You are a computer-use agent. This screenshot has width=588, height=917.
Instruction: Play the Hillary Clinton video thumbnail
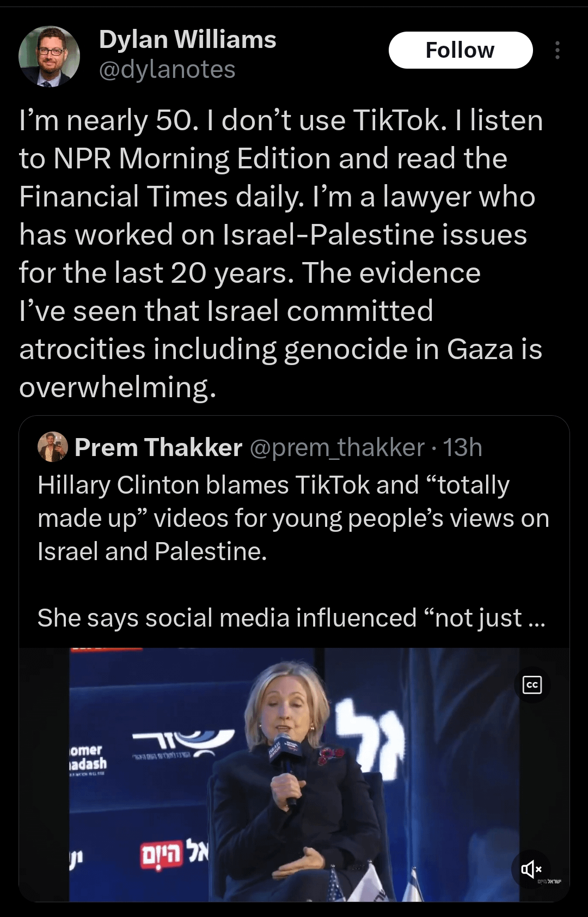point(294,774)
